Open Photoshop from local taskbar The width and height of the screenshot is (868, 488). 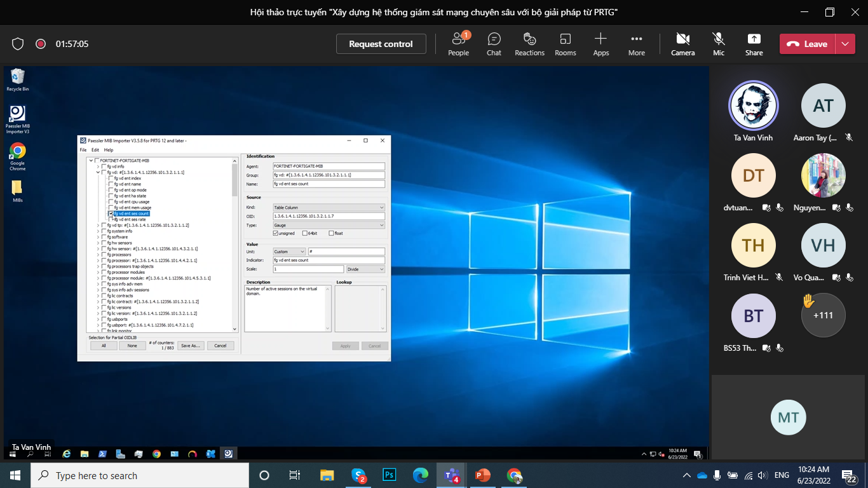point(390,475)
